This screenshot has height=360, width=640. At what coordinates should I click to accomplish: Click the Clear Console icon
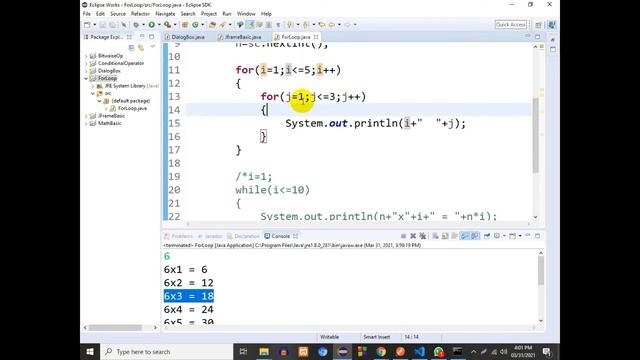pyautogui.click(x=436, y=236)
